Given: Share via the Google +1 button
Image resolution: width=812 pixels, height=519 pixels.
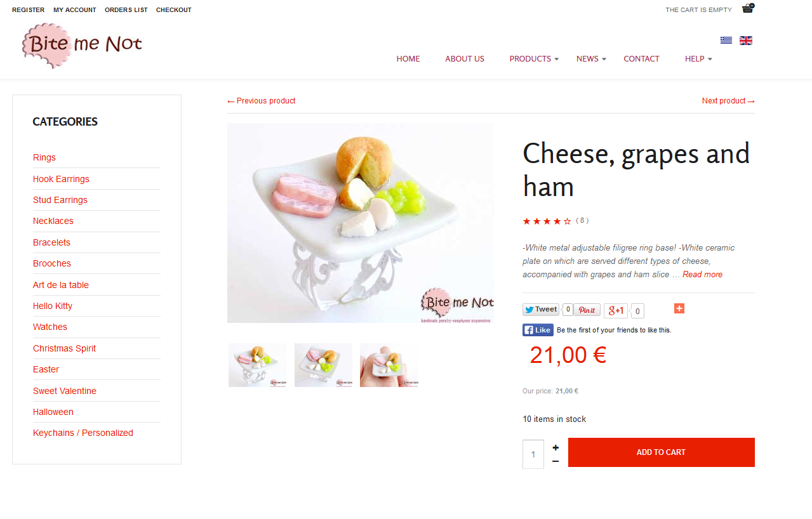Looking at the screenshot, I should click(615, 311).
